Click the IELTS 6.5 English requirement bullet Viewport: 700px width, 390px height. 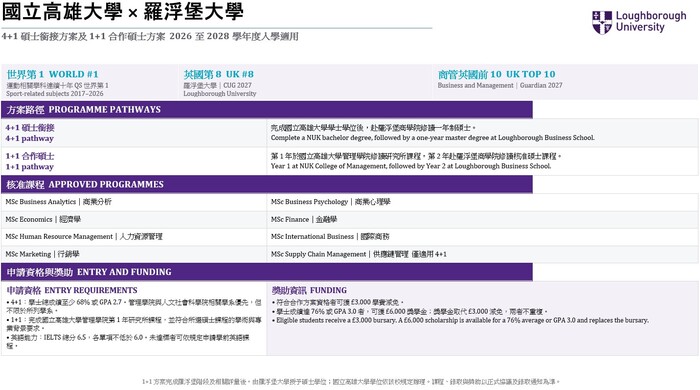(x=128, y=341)
